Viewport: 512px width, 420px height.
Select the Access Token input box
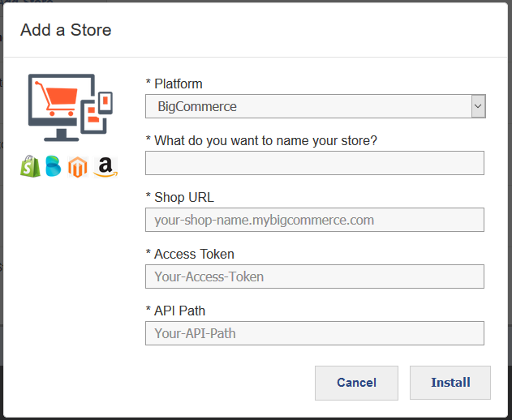click(315, 276)
